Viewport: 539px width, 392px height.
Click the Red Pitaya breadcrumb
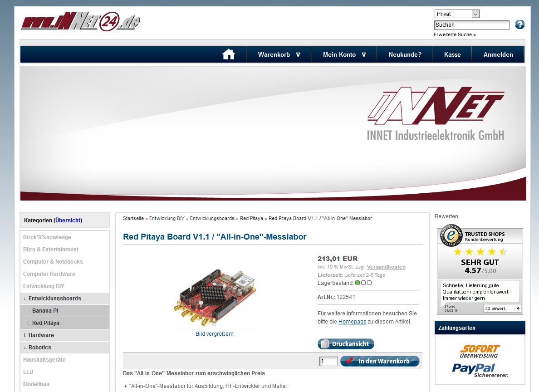pos(251,218)
